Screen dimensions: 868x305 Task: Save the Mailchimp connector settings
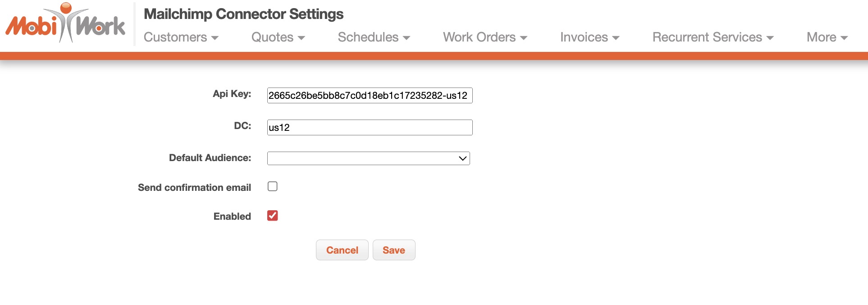coord(393,250)
